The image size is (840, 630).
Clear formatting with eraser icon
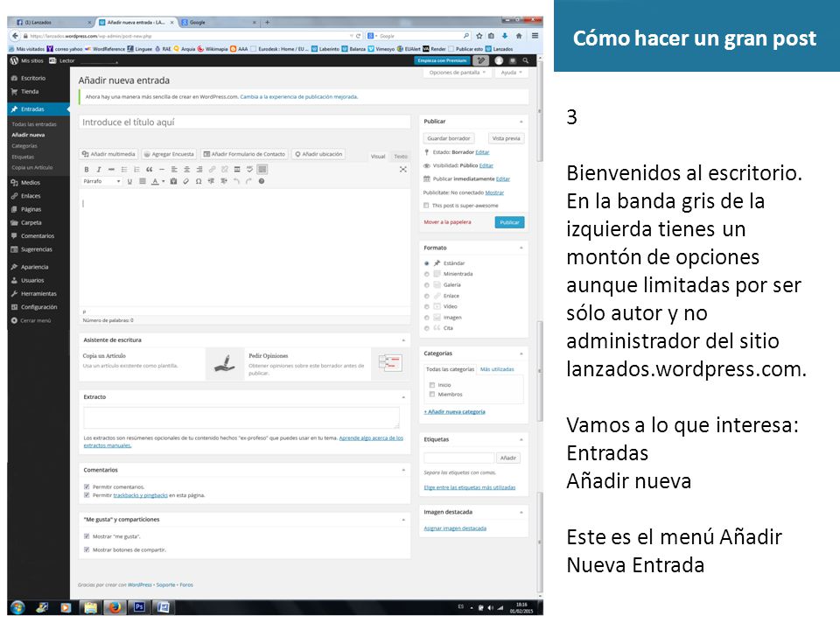tap(185, 182)
